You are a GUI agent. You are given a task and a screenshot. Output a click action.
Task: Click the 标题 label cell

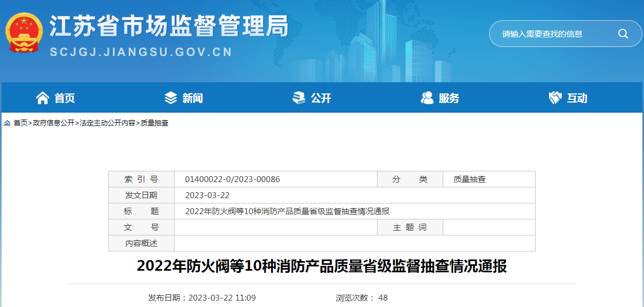(x=142, y=211)
